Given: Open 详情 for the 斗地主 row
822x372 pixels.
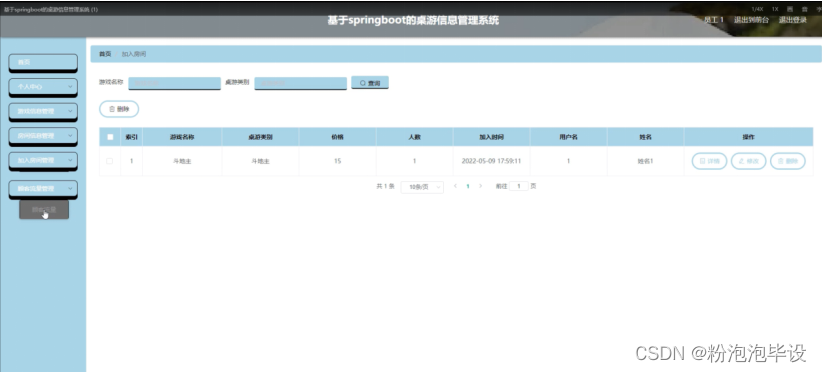Looking at the screenshot, I should pyautogui.click(x=709, y=161).
